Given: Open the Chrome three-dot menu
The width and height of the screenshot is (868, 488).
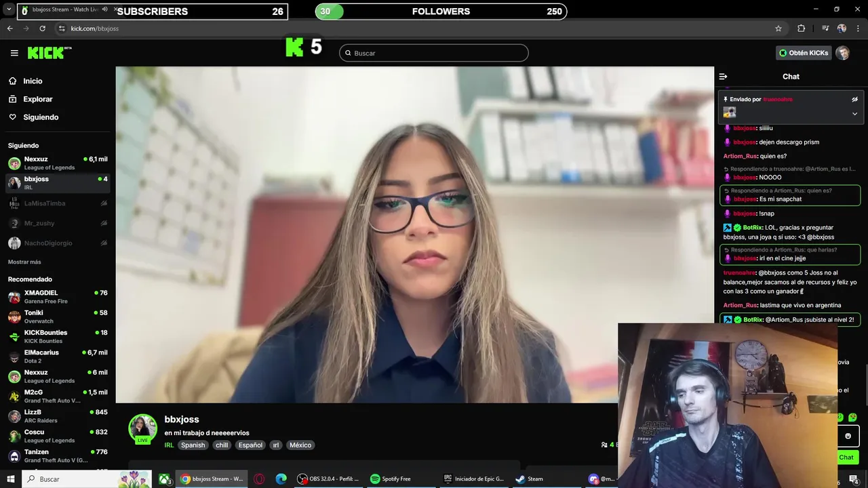Looking at the screenshot, I should tap(857, 28).
